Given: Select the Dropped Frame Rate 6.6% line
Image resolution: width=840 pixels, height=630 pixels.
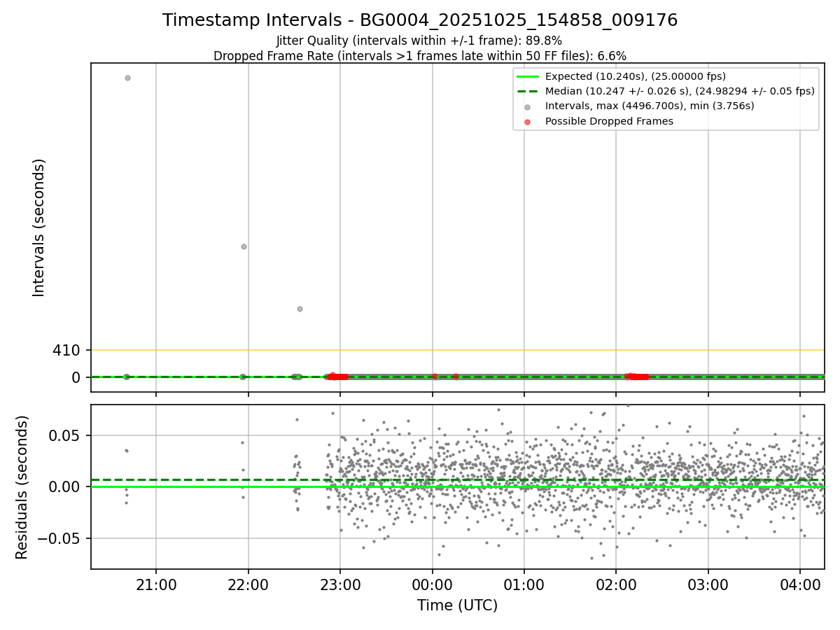Looking at the screenshot, I should click(420, 56).
